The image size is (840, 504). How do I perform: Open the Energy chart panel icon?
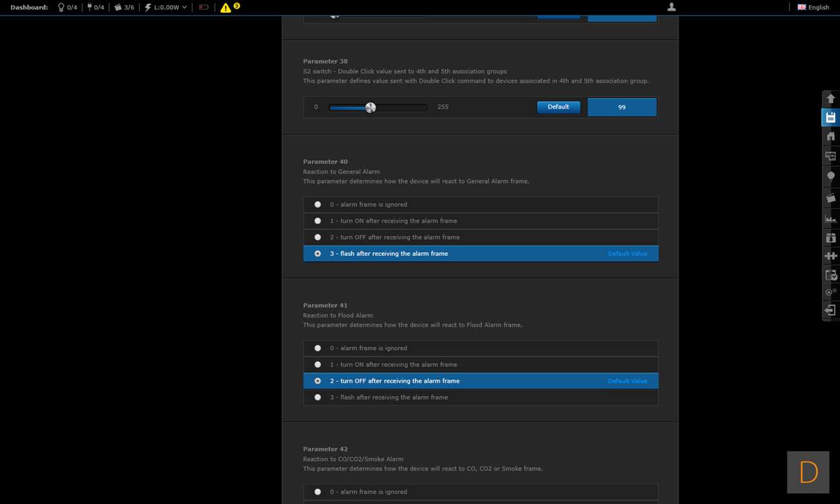(x=831, y=218)
